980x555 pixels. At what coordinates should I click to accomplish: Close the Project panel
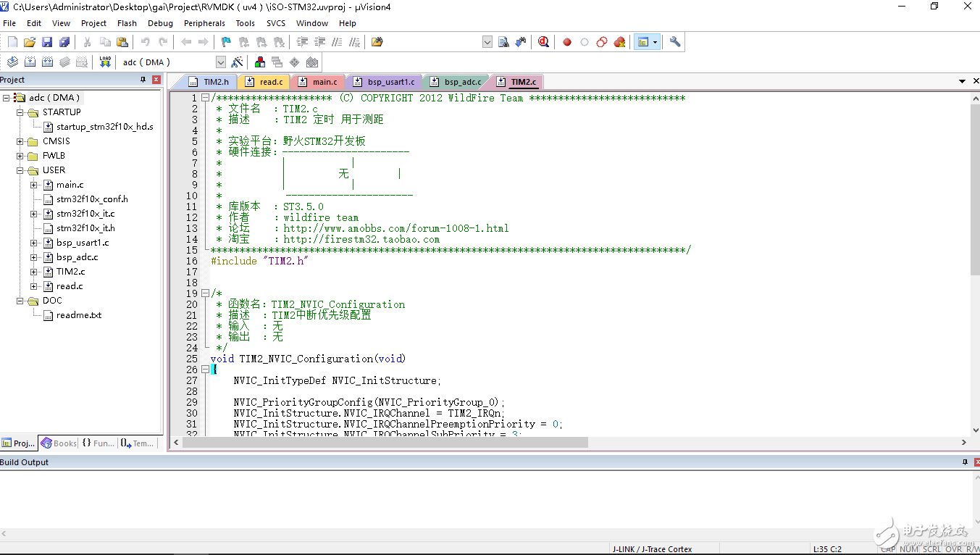[156, 80]
